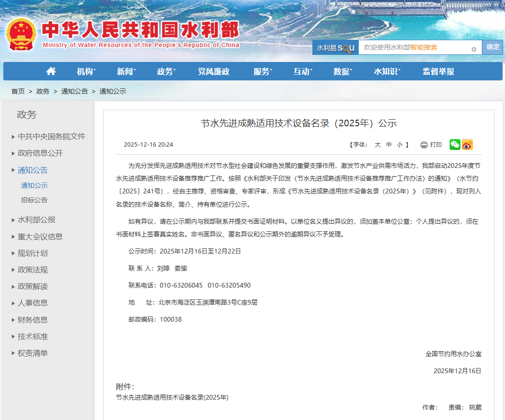
Task: Set font size to 大
Action: pos(378,145)
